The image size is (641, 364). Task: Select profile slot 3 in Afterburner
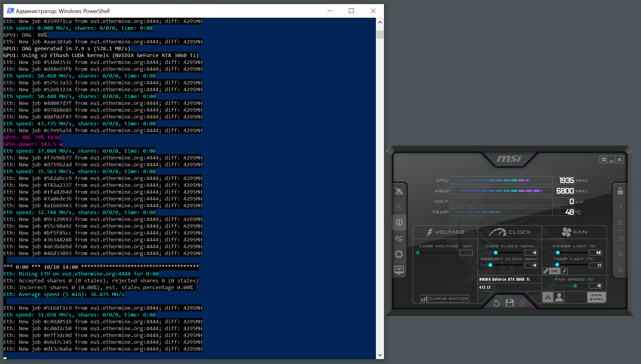click(620, 238)
